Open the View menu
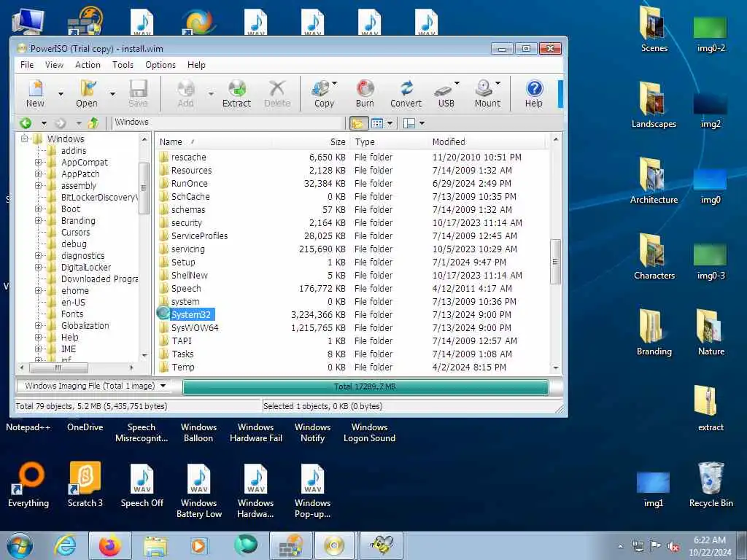This screenshot has width=747, height=560. tap(54, 65)
